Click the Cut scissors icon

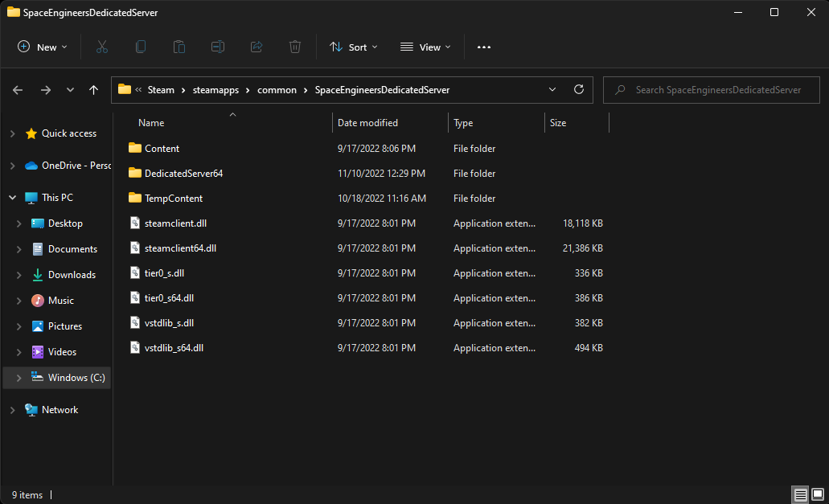coord(102,47)
